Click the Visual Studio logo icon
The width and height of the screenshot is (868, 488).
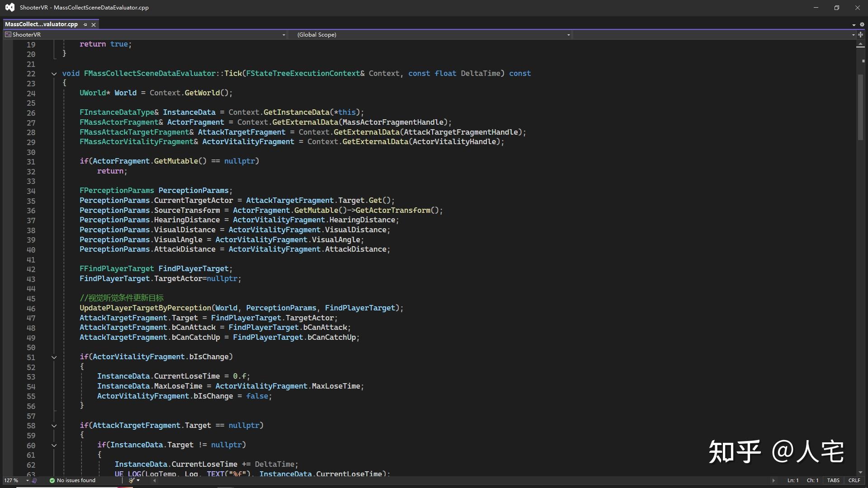pyautogui.click(x=9, y=7)
